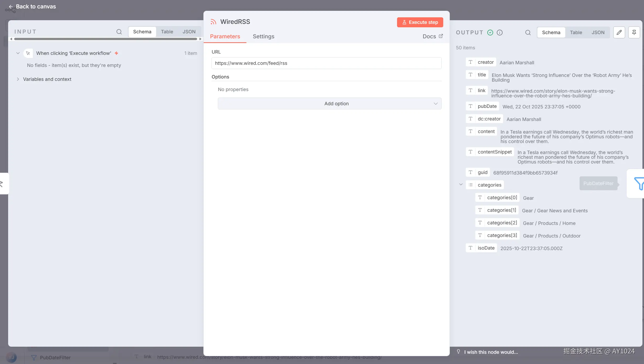
Task: Collapse the categories list in output
Action: 461,185
